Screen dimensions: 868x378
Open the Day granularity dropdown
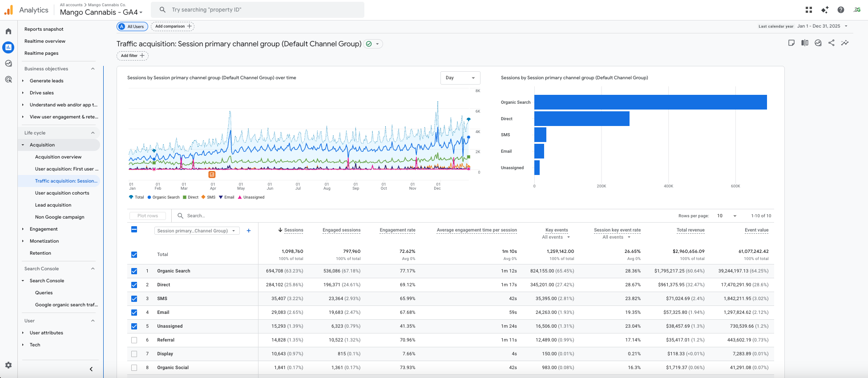point(460,77)
